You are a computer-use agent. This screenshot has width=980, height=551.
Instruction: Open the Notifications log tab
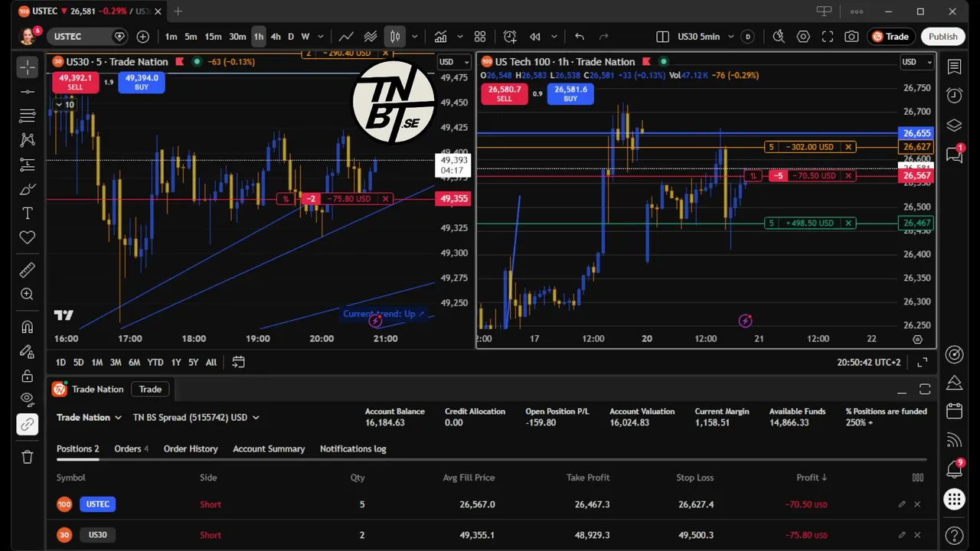(x=353, y=448)
